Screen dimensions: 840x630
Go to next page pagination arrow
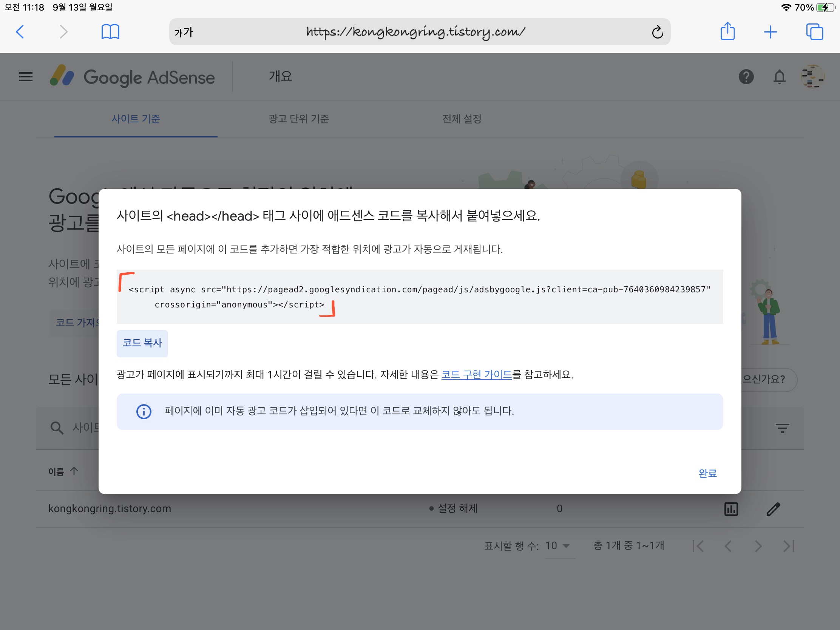coord(758,546)
